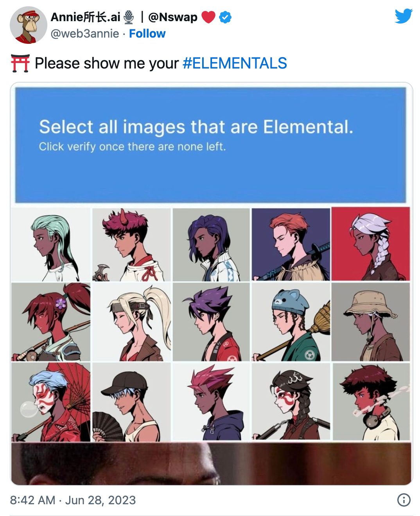Follow the @web3annie account

point(147,34)
